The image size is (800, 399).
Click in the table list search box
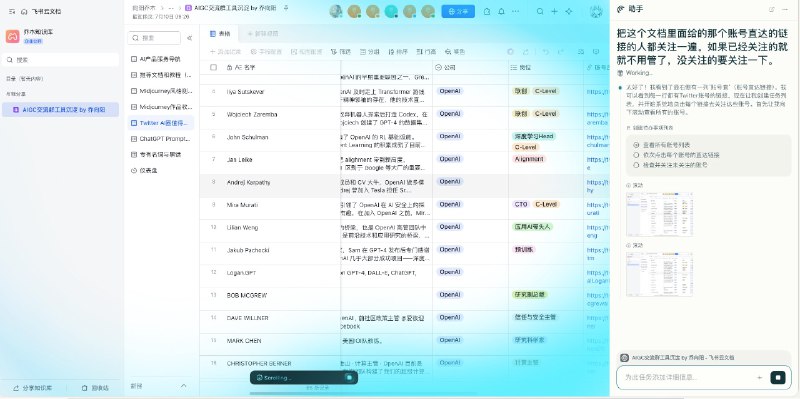click(154, 38)
